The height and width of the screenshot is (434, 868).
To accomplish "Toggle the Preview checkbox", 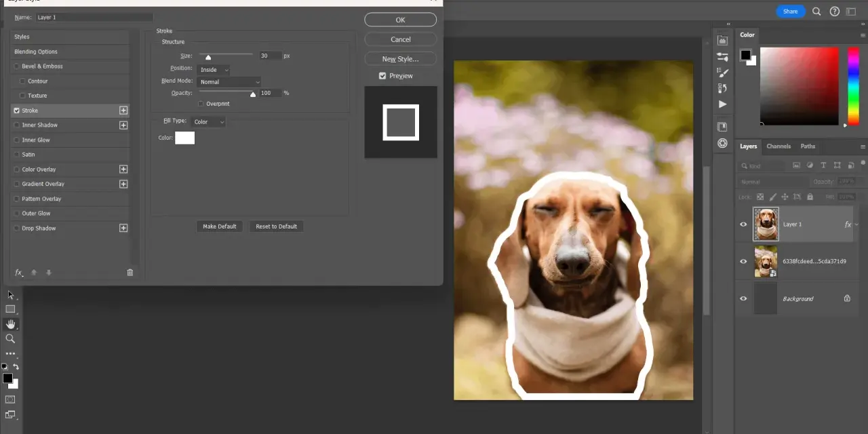I will coord(382,76).
